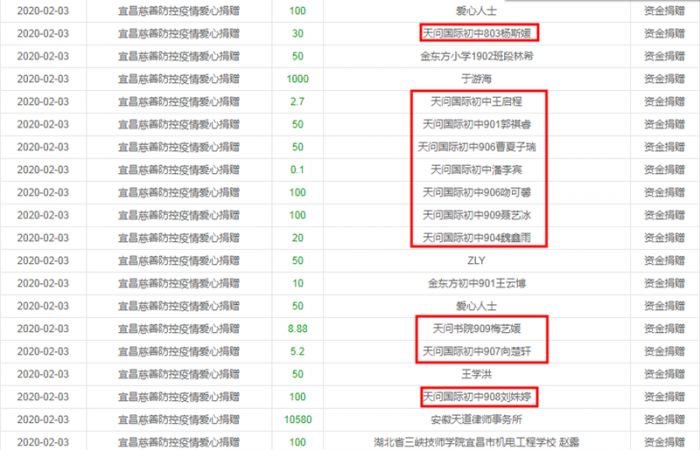The image size is (700, 450).
Task: Select donor 金东方初中901王云博
Action: pyautogui.click(x=476, y=283)
